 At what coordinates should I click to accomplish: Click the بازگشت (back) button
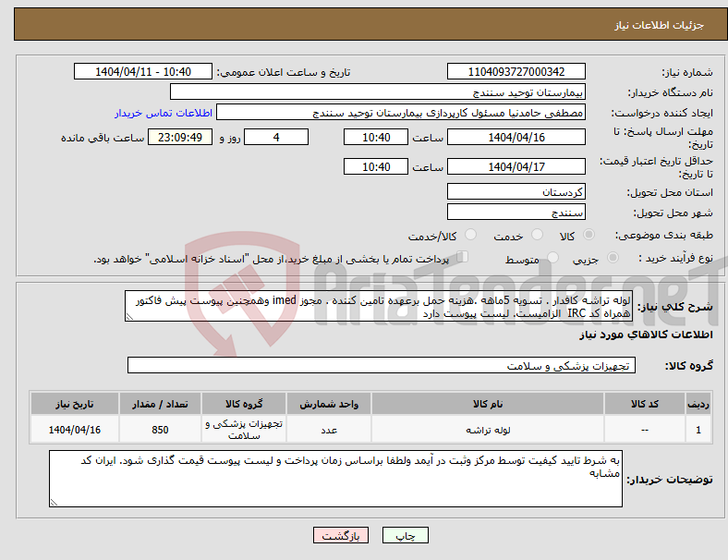pyautogui.click(x=341, y=535)
